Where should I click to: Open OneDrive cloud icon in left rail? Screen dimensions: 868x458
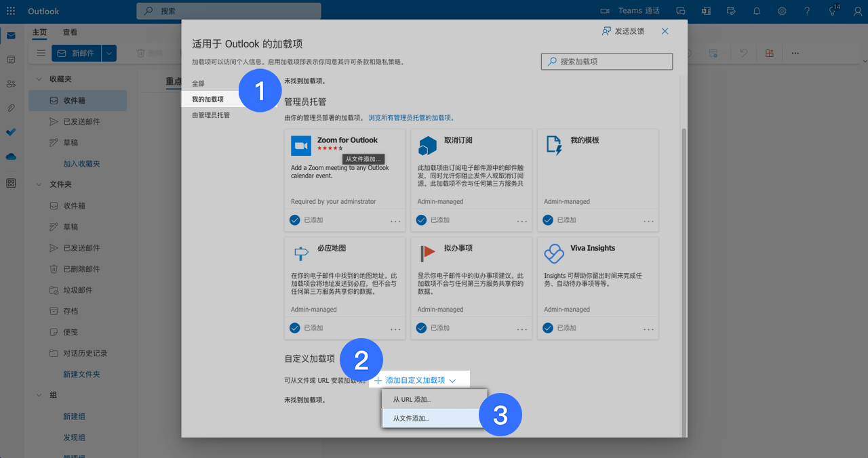click(x=11, y=157)
